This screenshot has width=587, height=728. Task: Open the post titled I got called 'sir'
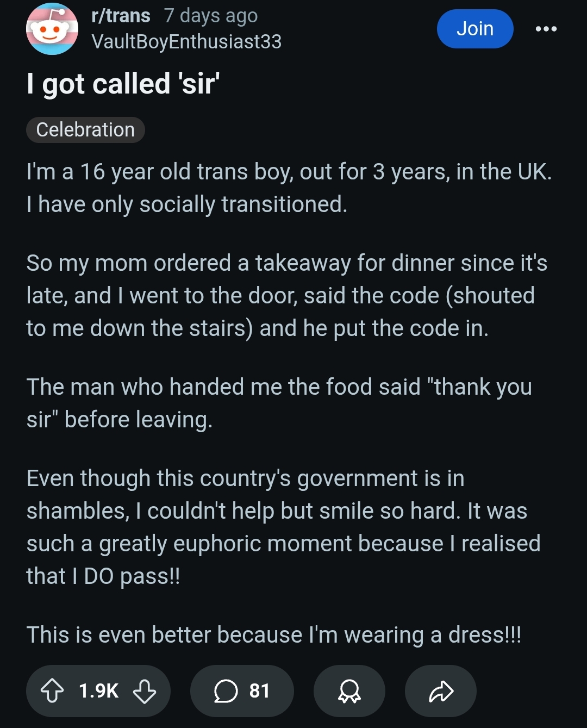pos(123,84)
